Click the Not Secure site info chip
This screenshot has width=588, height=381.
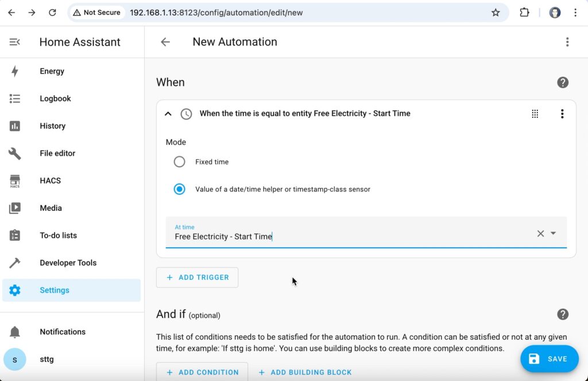click(x=96, y=13)
